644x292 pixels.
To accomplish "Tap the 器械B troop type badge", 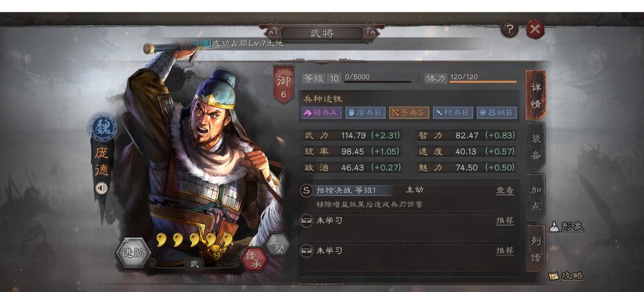I will point(497,113).
